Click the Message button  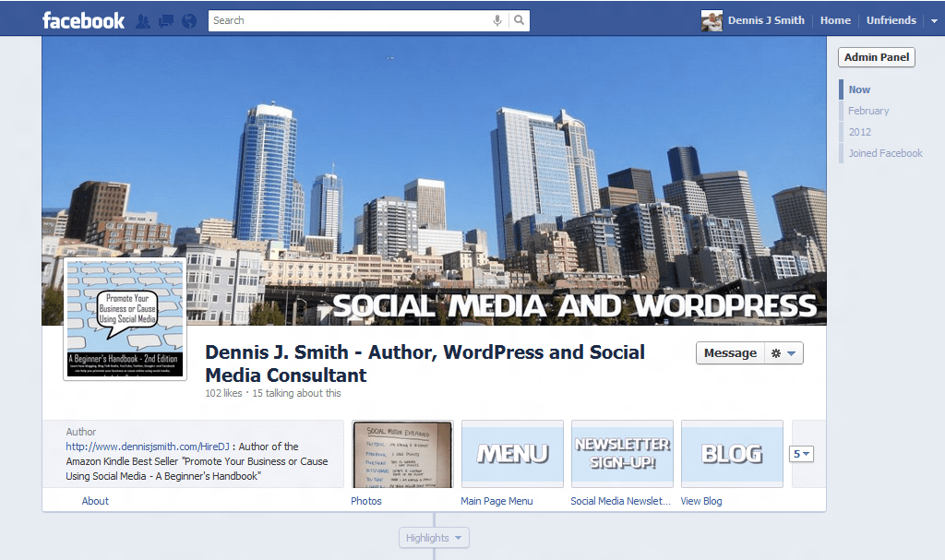tap(731, 353)
